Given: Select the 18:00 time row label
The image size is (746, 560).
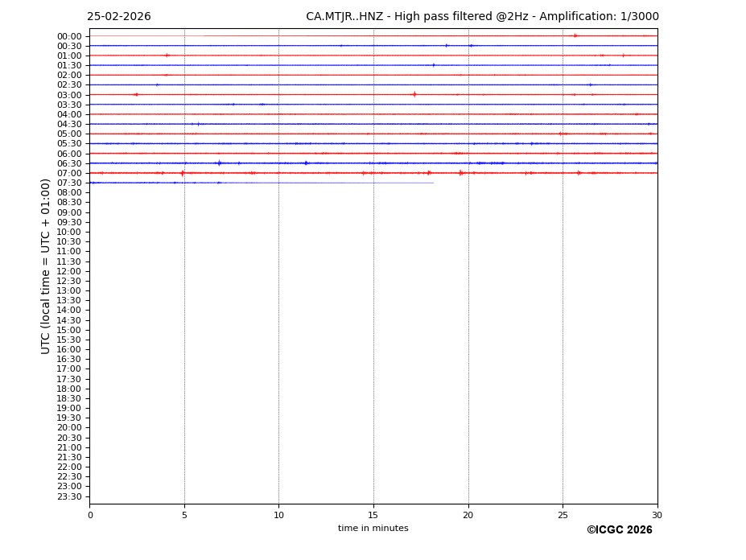Looking at the screenshot, I should [x=68, y=389].
